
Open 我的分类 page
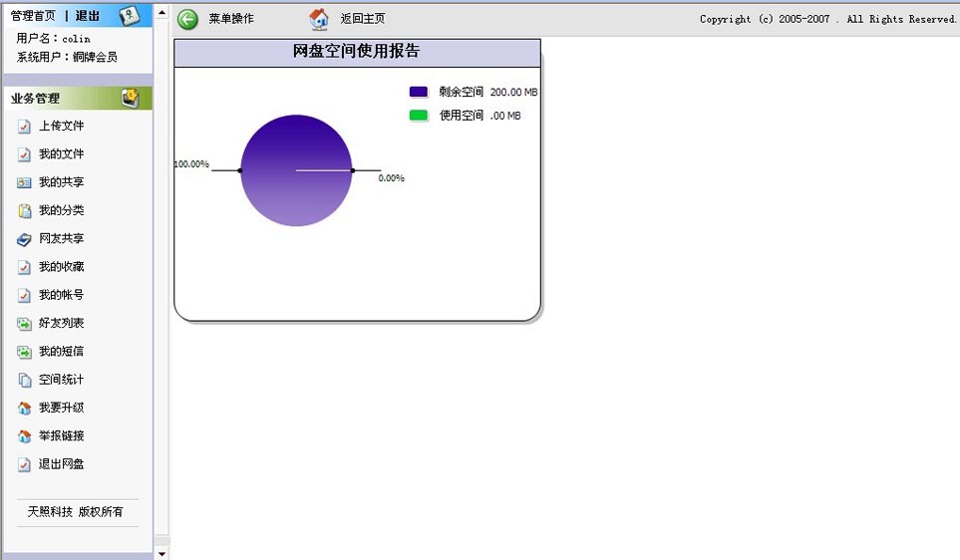(61, 210)
